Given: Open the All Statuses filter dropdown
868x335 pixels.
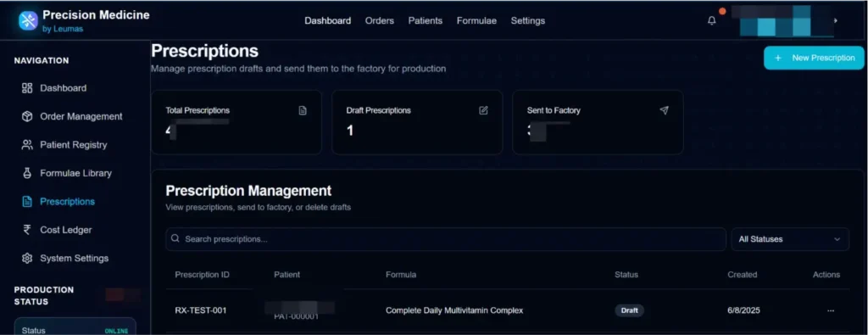Looking at the screenshot, I should point(790,239).
